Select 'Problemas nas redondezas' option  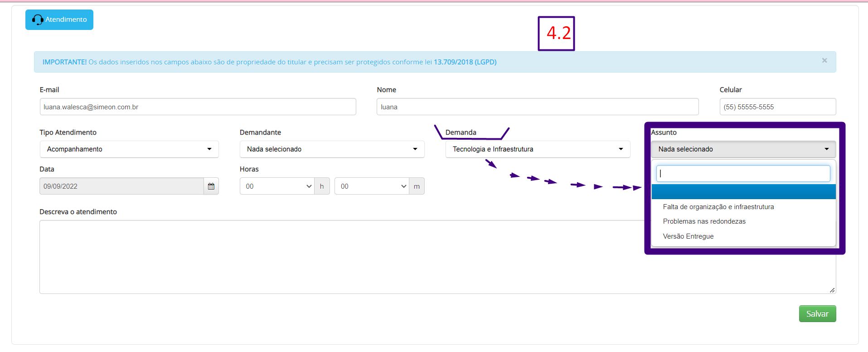point(704,221)
